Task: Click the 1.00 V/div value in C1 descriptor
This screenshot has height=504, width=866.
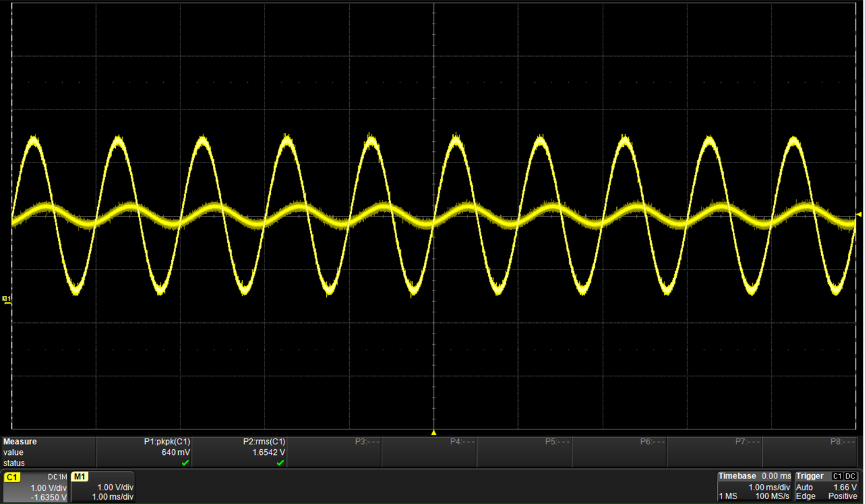Action: pyautogui.click(x=49, y=488)
